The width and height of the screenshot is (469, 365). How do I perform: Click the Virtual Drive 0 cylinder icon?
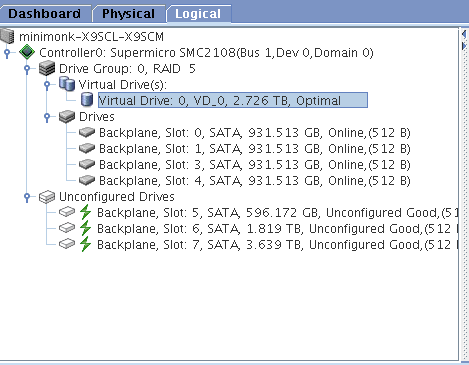(x=87, y=100)
